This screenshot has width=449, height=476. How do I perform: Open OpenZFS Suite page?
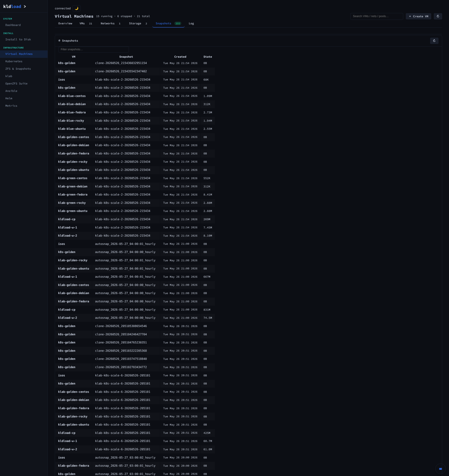pyautogui.click(x=24, y=83)
